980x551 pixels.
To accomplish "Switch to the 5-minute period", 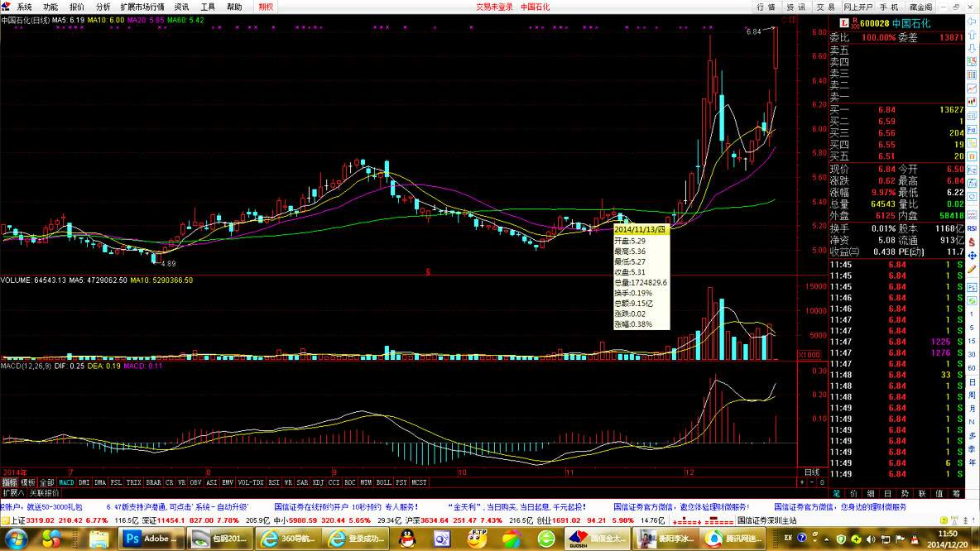I will (972, 328).
